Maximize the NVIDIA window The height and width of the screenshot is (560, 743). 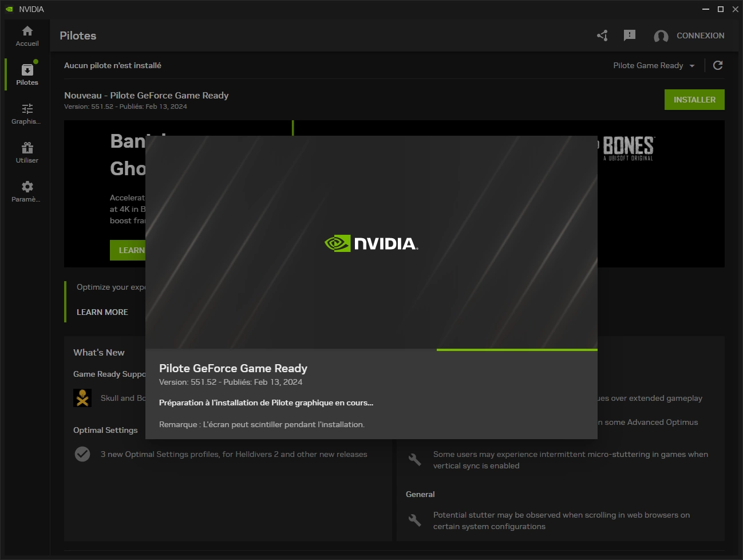pos(721,9)
